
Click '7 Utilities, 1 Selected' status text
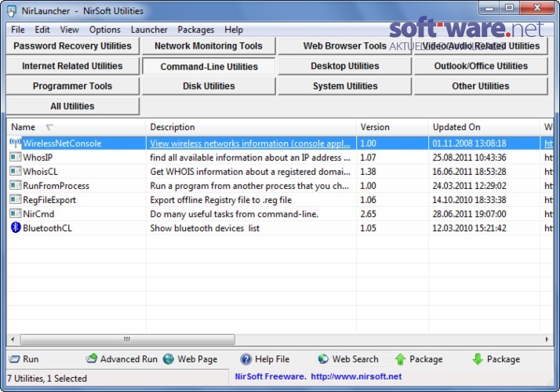point(47,378)
